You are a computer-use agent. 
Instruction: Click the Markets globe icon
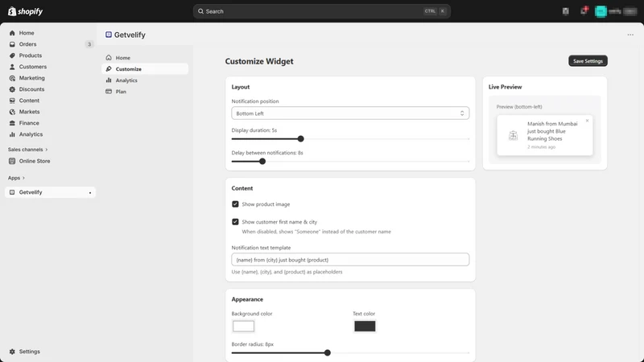(12, 112)
